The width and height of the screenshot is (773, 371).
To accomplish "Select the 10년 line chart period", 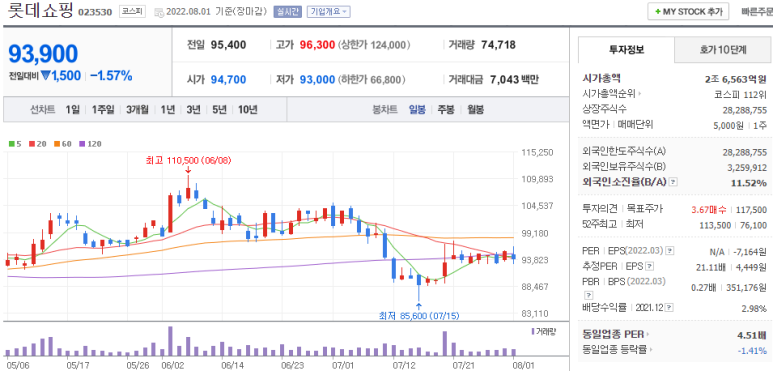I will point(247,109).
